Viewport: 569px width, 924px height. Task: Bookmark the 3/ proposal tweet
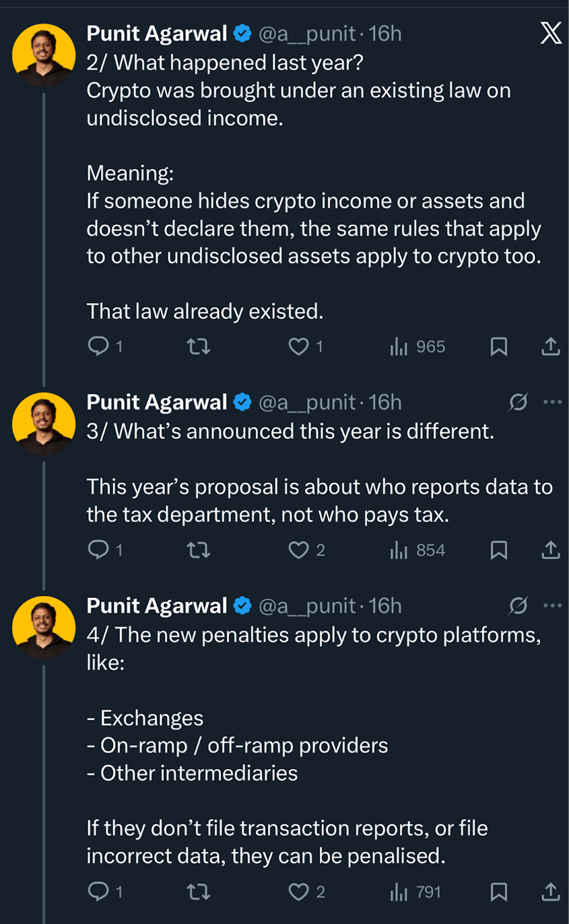tap(499, 550)
